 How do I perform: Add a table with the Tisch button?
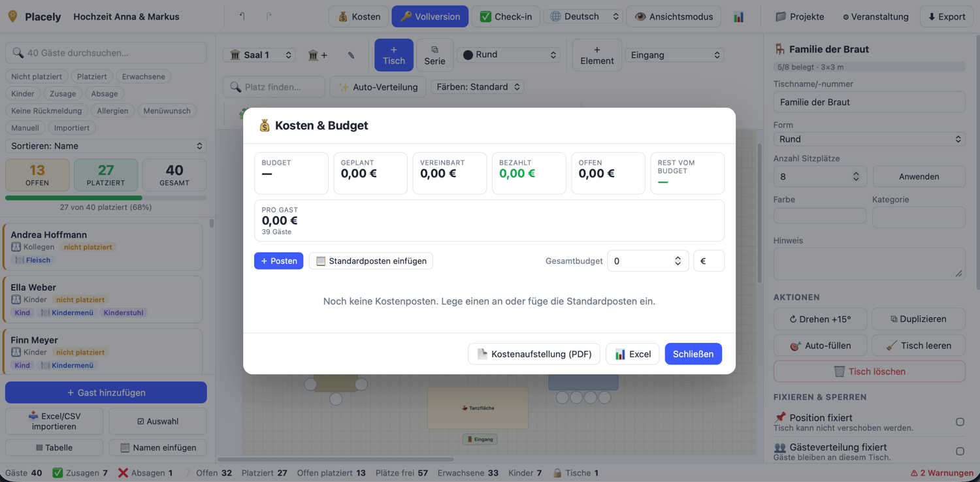coord(393,55)
